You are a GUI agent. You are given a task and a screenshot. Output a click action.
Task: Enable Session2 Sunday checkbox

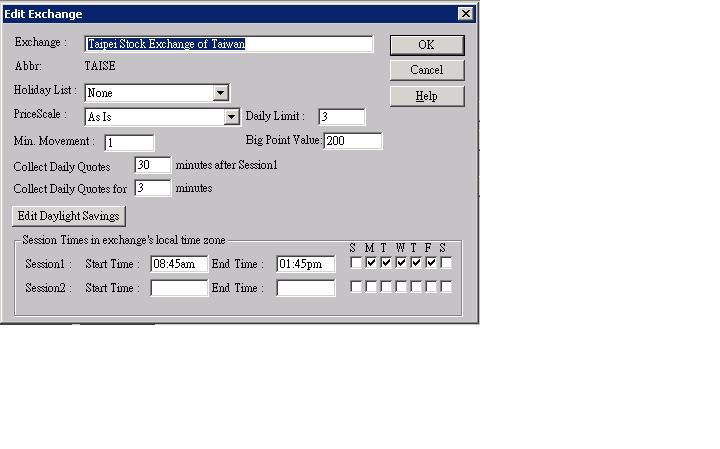(x=356, y=286)
